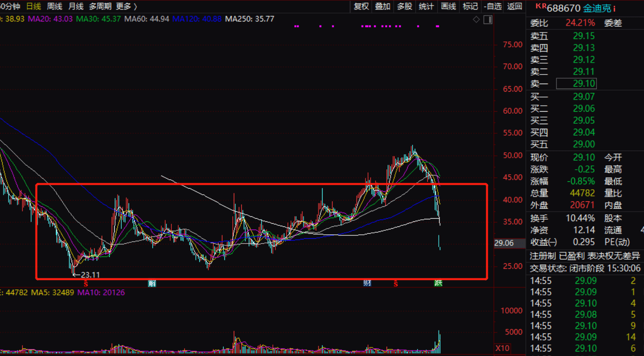Expand the 更多 periods dropdown

click(x=126, y=7)
